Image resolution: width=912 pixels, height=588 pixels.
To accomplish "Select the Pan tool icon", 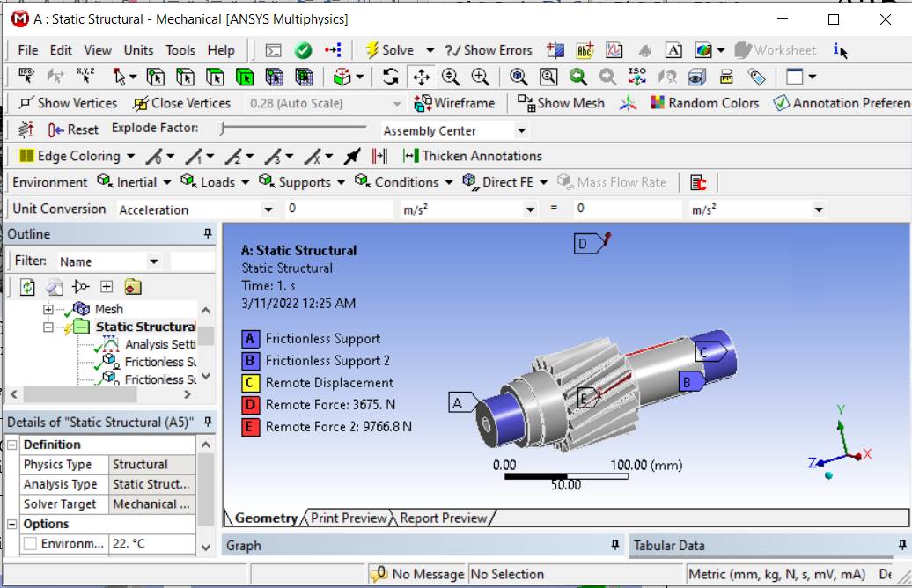I will coord(421,77).
